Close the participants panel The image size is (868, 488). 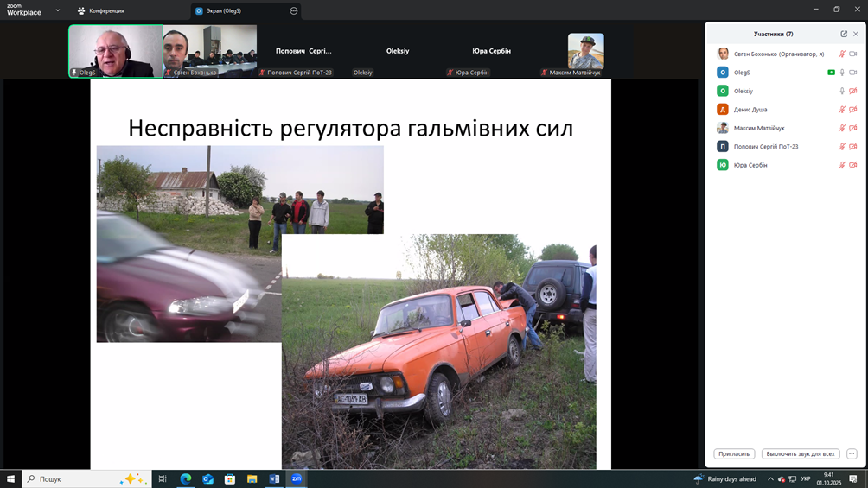click(x=856, y=34)
